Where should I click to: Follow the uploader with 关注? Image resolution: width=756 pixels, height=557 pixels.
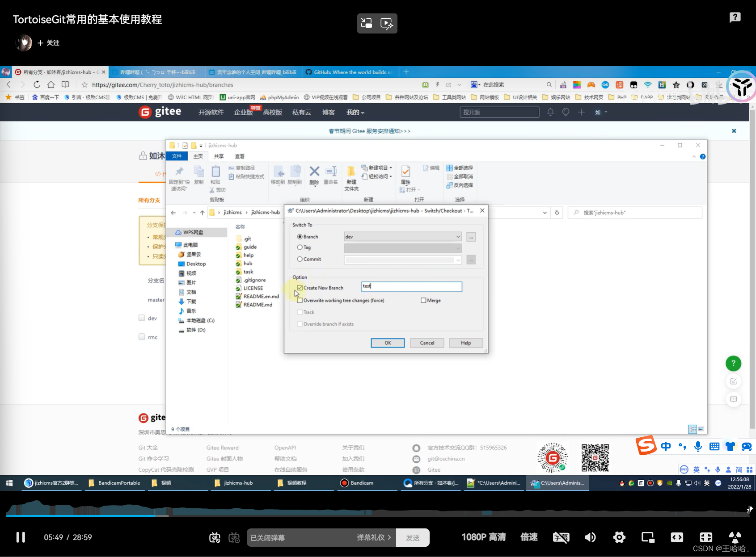click(48, 43)
